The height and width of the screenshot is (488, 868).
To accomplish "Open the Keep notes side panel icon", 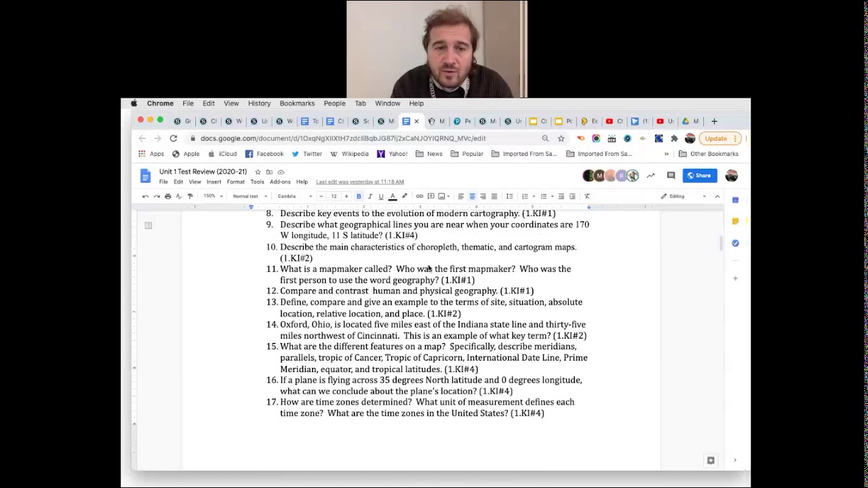I will click(735, 221).
